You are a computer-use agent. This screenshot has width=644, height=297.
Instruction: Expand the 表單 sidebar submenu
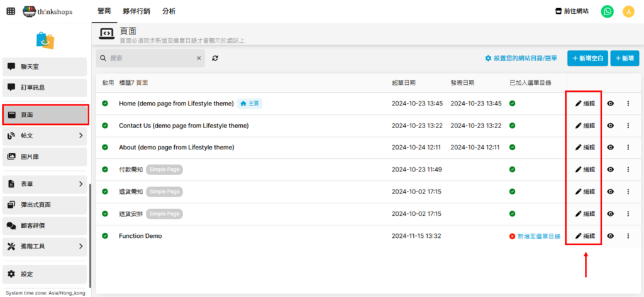pyautogui.click(x=80, y=184)
